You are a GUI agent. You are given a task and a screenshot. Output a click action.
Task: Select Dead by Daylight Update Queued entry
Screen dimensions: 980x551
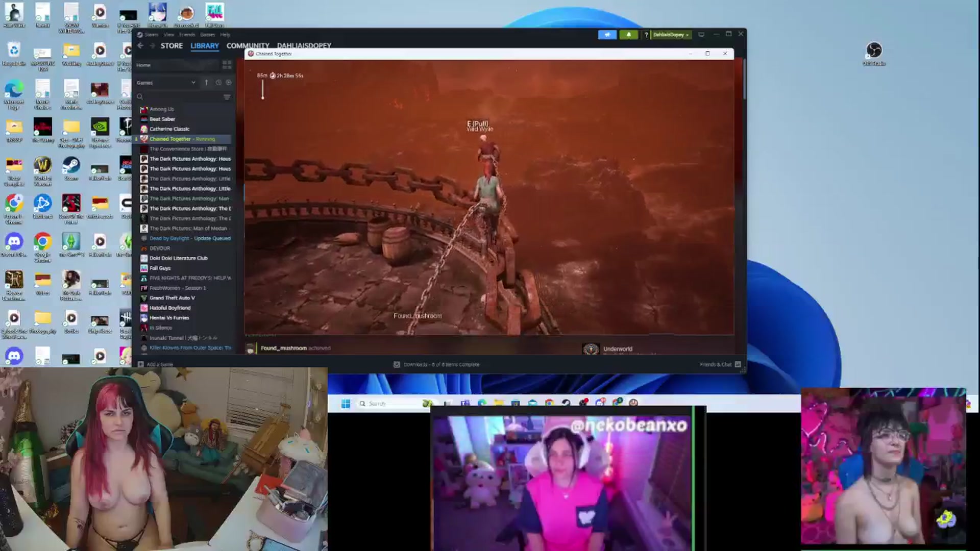(185, 238)
